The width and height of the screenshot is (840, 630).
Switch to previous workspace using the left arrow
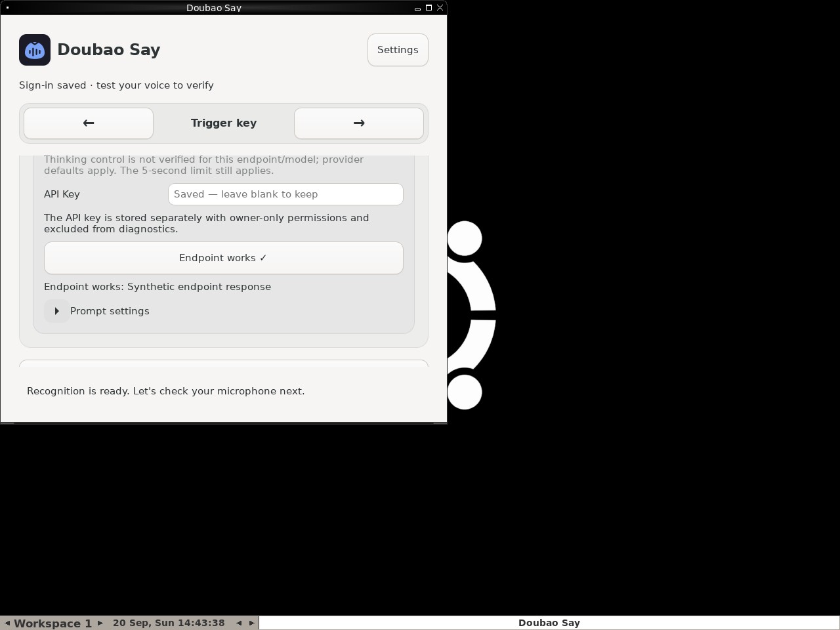click(x=7, y=623)
